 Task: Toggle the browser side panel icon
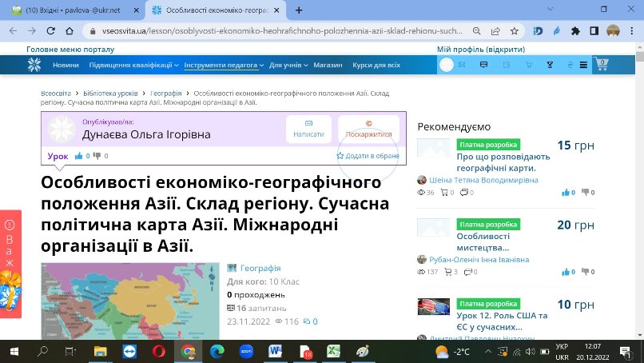click(594, 31)
